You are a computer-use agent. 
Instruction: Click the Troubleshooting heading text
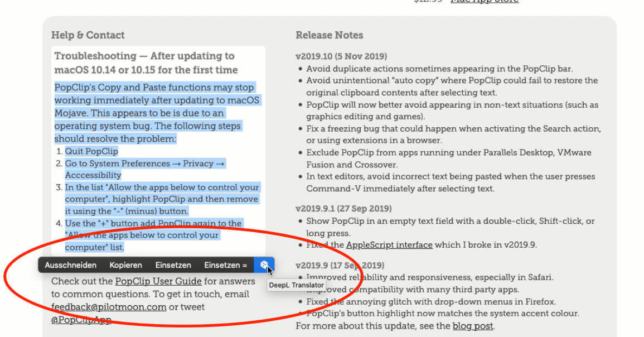(x=146, y=62)
